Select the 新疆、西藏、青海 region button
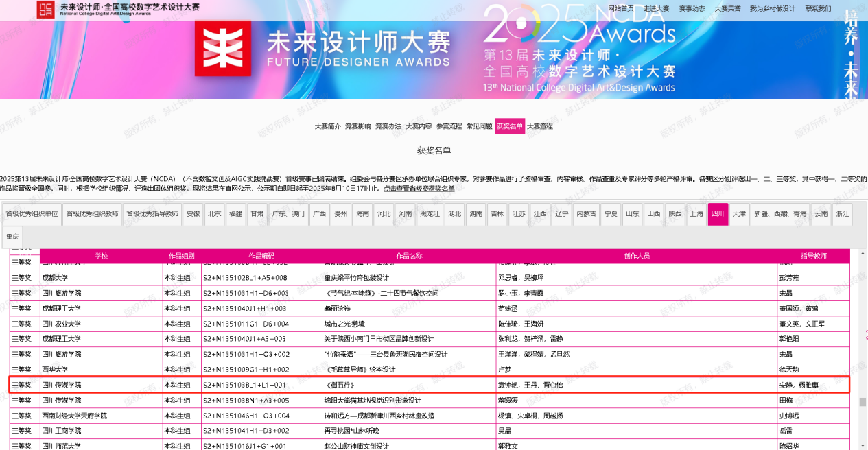 point(780,214)
